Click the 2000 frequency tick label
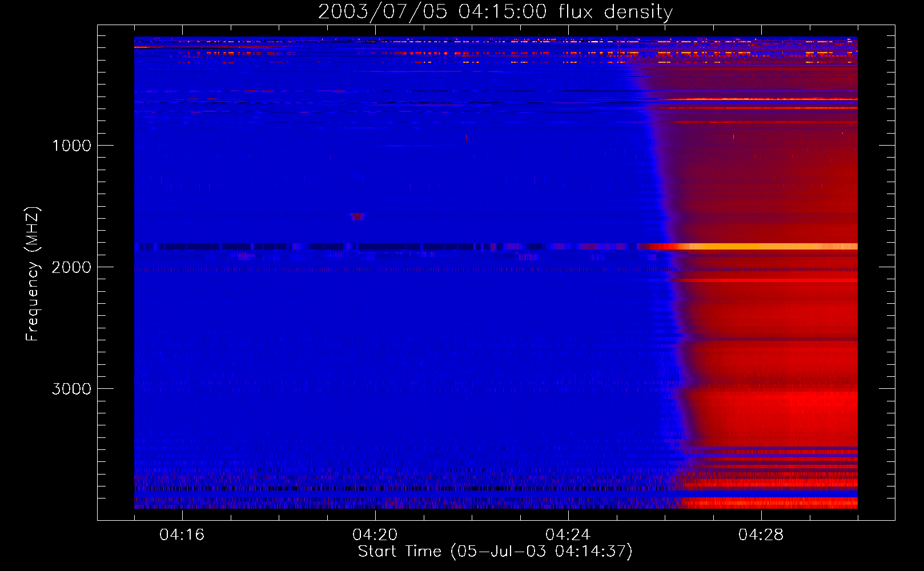Screen dimensions: 924x571 point(71,267)
